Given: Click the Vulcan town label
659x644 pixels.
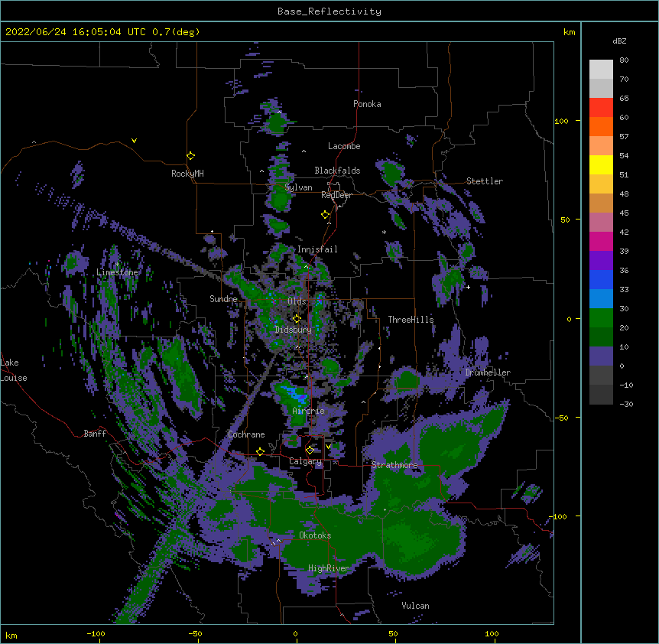Looking at the screenshot, I should [415, 606].
